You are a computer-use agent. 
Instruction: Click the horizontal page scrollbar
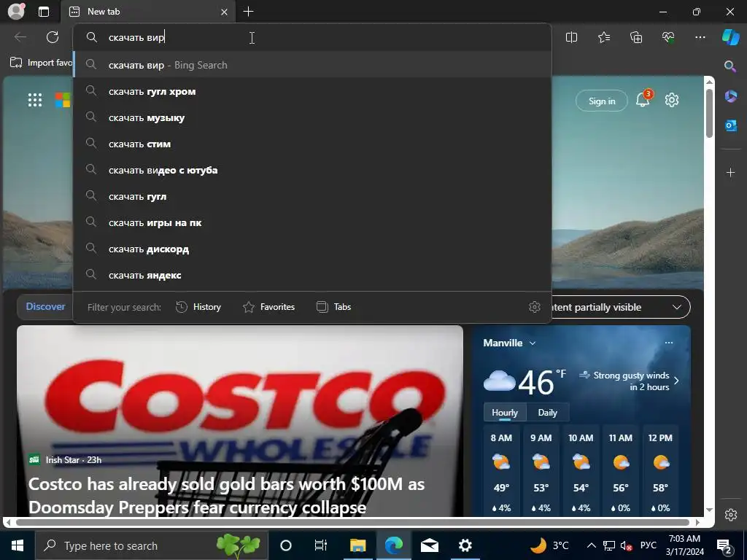(x=352, y=522)
